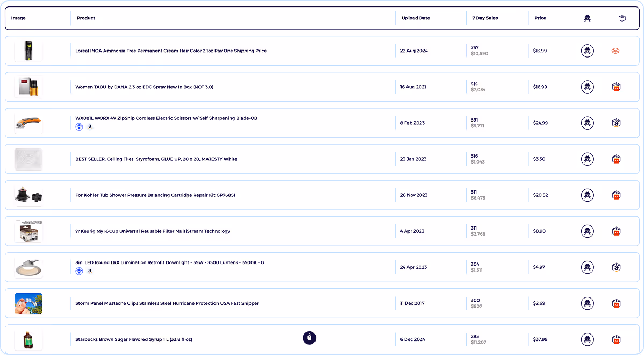Open the supplier box icon for Women TABU
The image size is (644, 355).
coord(616,87)
